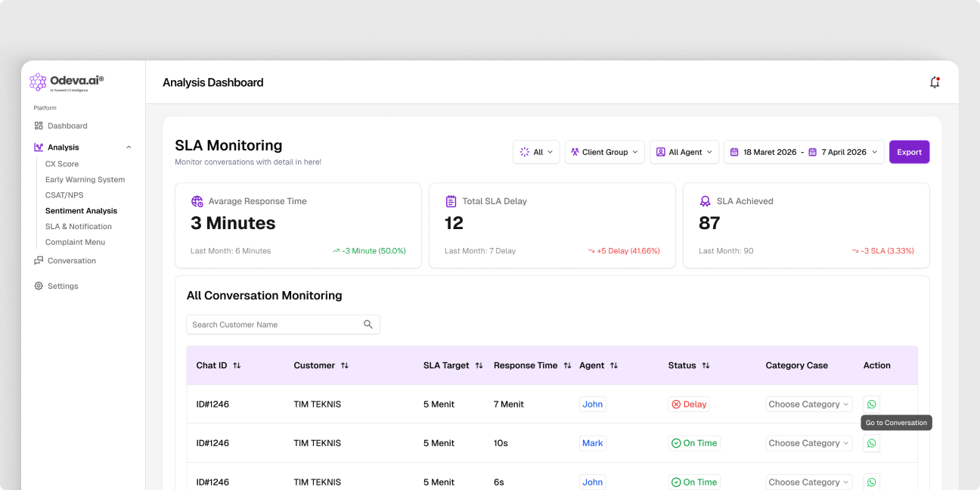Open the All filter dropdown
Image resolution: width=980 pixels, height=490 pixels.
point(536,152)
